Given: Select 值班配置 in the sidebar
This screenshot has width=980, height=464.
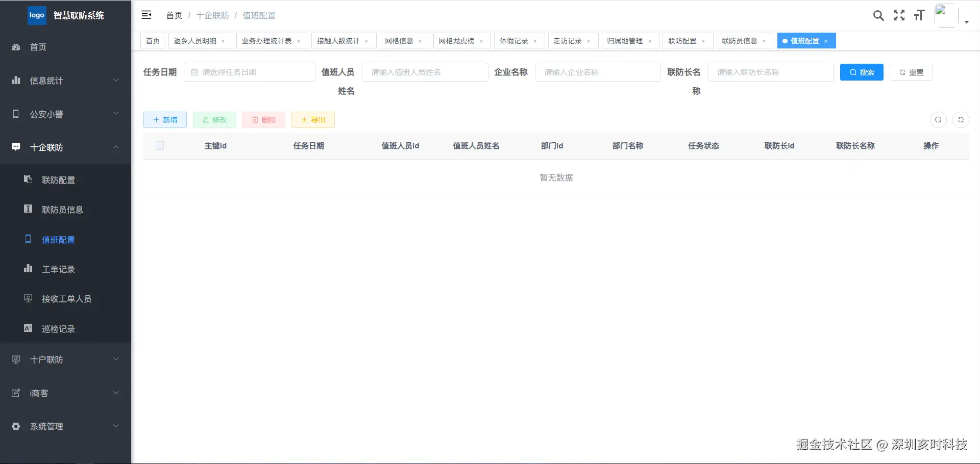Looking at the screenshot, I should (x=65, y=240).
